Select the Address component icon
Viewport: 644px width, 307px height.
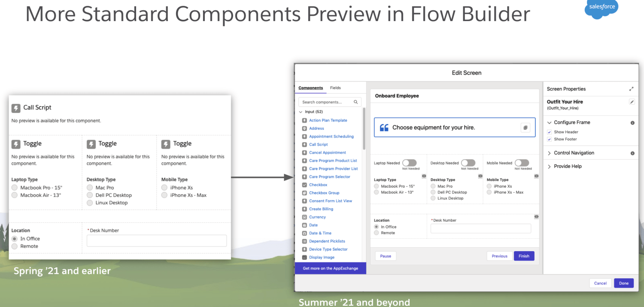click(304, 128)
